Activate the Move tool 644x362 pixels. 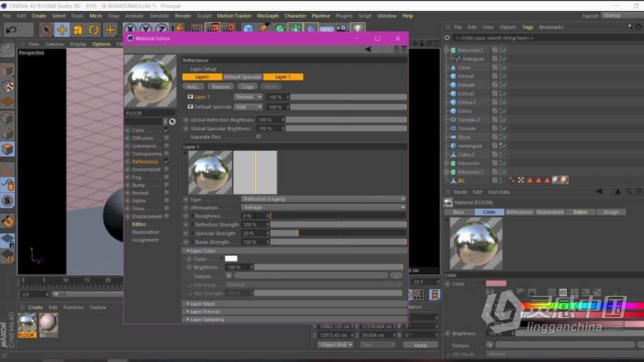click(62, 30)
